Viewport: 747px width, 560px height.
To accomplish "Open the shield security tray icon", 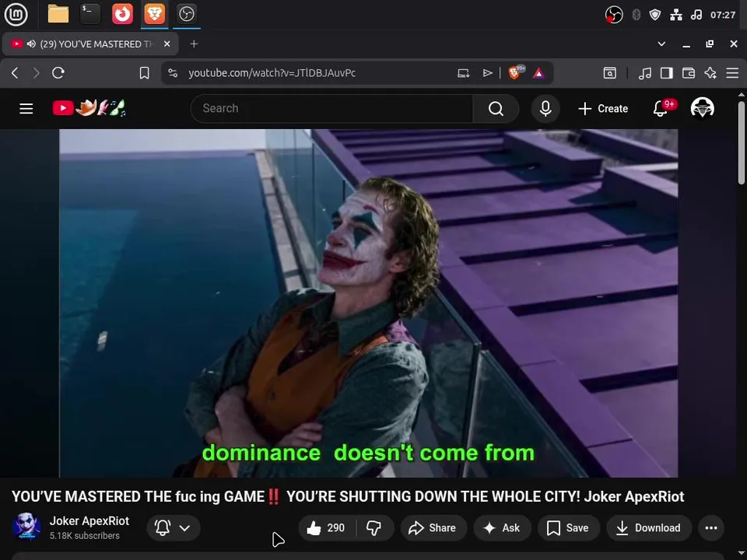I will point(655,15).
